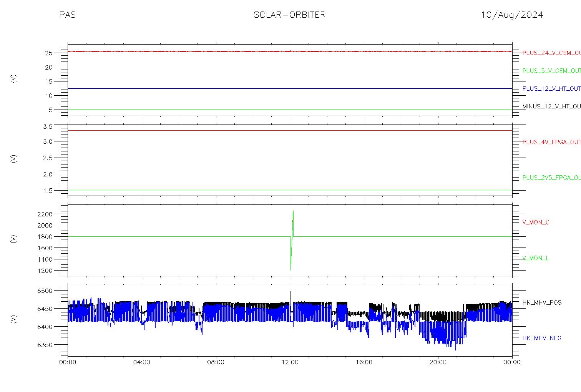The width and height of the screenshot is (581, 392).
Task: Select the PLUS_4V_FPGA_OUT legend label
Action: pyautogui.click(x=551, y=142)
